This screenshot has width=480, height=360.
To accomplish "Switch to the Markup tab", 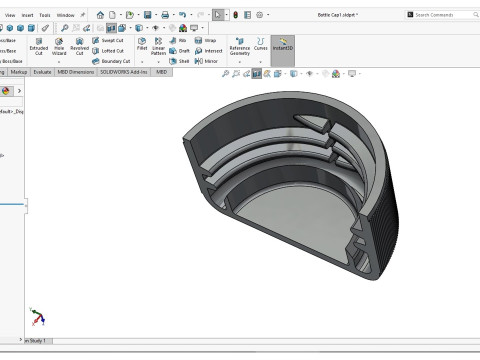I will click(x=19, y=72).
